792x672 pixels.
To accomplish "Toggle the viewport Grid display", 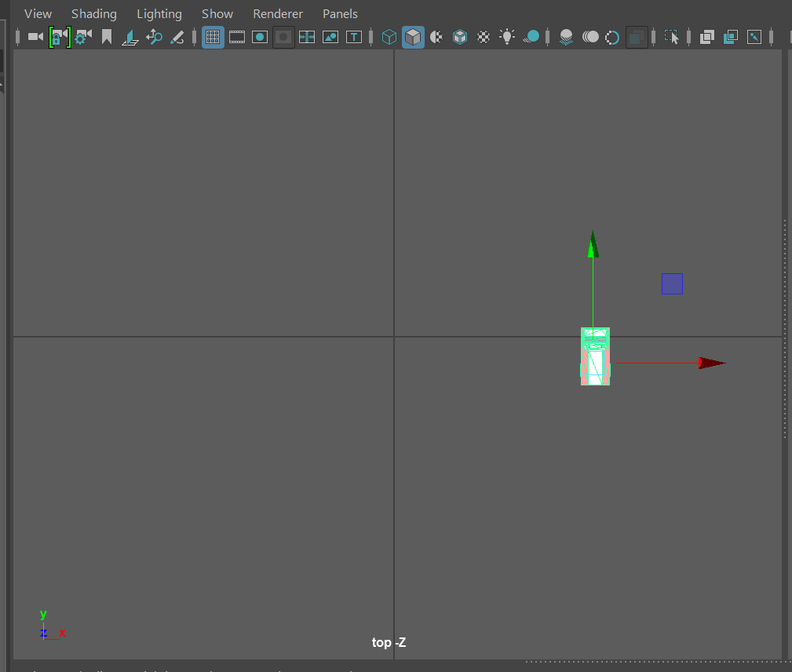I will [213, 37].
